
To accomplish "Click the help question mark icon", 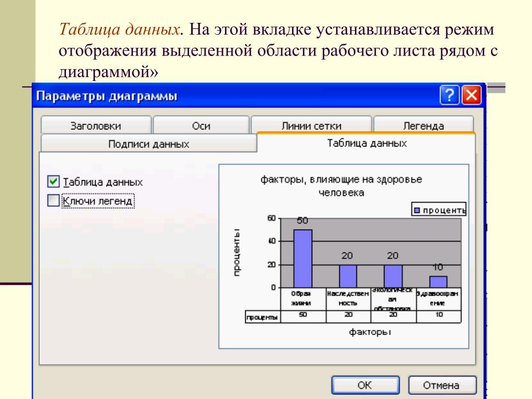I will pyautogui.click(x=449, y=96).
